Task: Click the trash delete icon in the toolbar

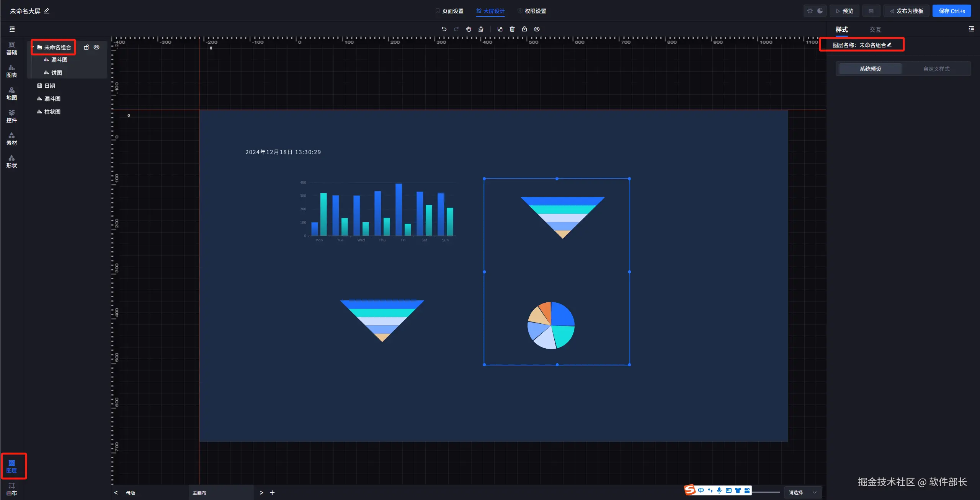Action: point(512,29)
